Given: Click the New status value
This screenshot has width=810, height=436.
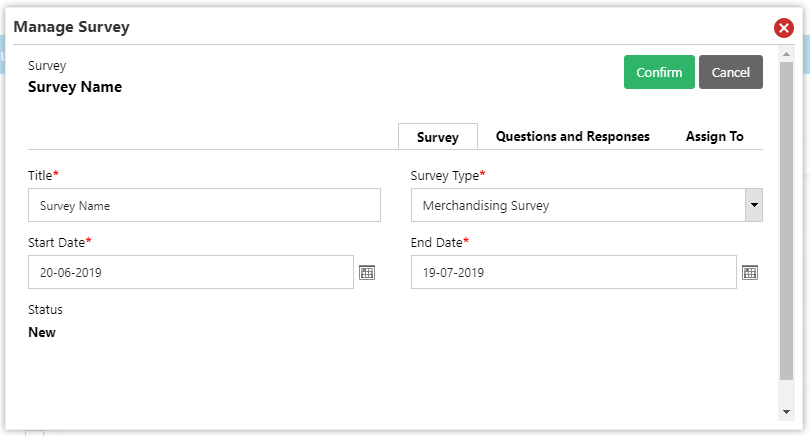Looking at the screenshot, I should point(42,332).
